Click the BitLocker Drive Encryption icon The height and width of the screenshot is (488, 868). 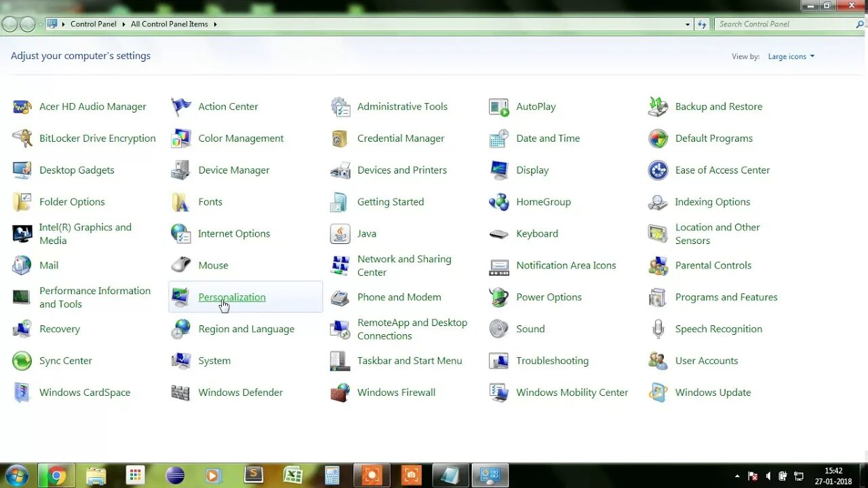[x=22, y=138]
